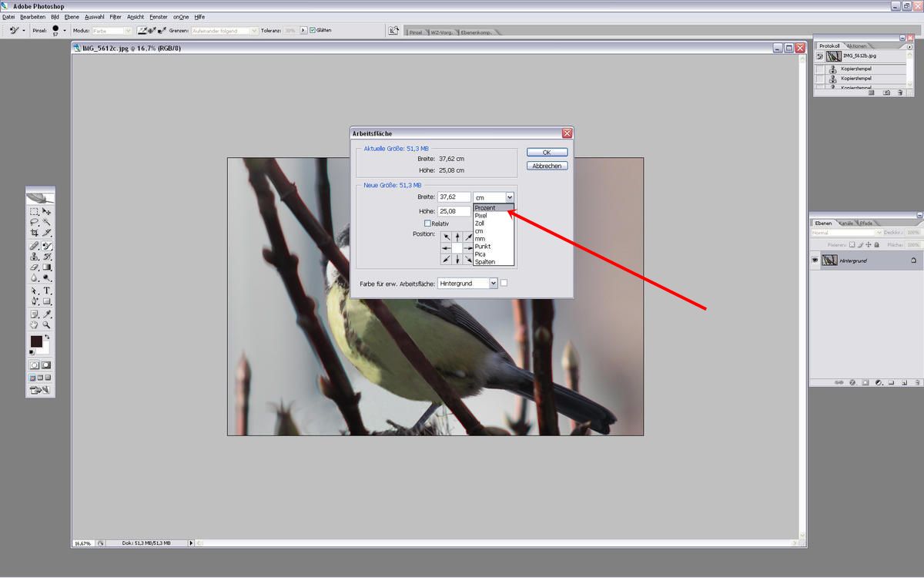Create a new layer in the Ebenen panel
This screenshot has width=924, height=578.
(x=905, y=382)
